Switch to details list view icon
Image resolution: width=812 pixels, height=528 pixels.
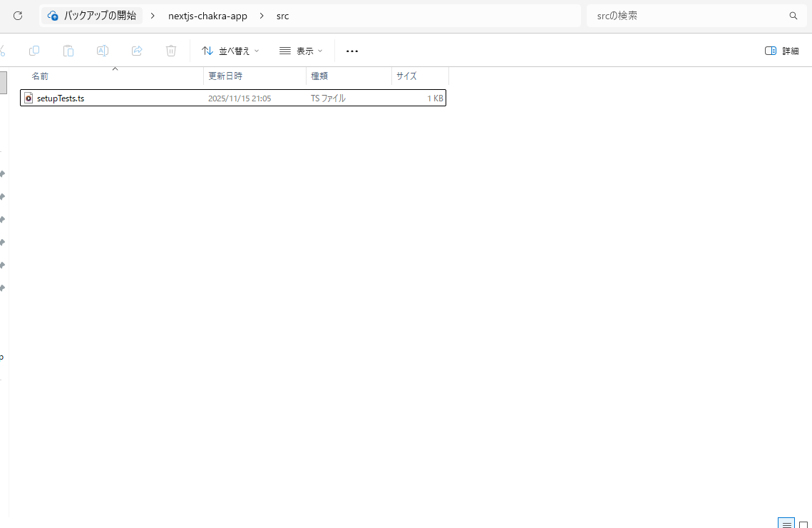(786, 523)
